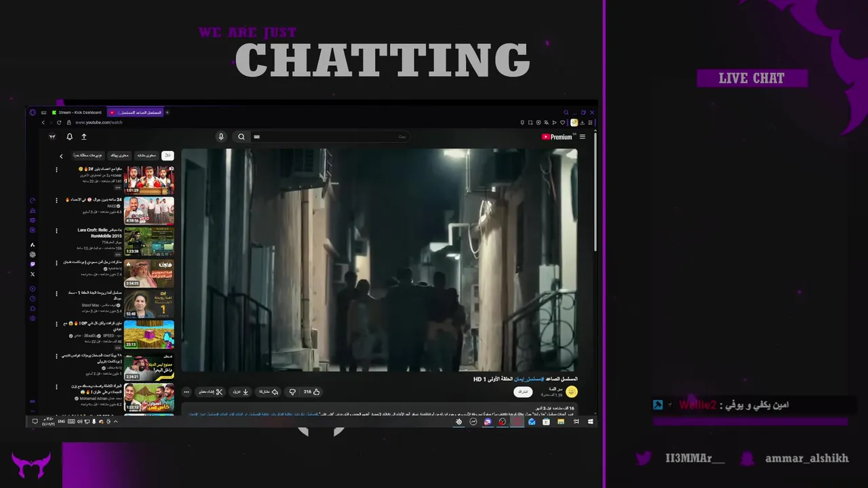
Task: Click Windows Start button on taskbar
Action: tap(591, 422)
